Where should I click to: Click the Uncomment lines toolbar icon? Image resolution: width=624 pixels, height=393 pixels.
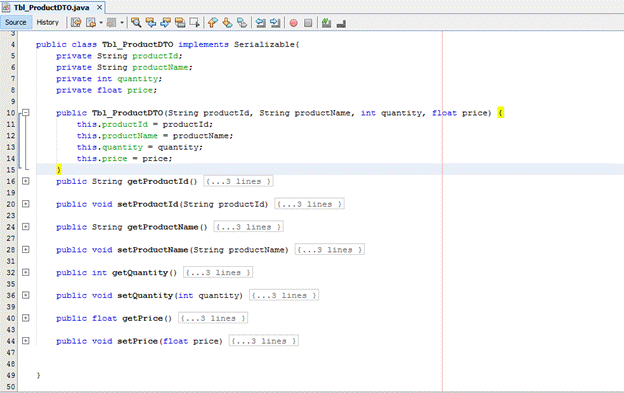[x=341, y=24]
